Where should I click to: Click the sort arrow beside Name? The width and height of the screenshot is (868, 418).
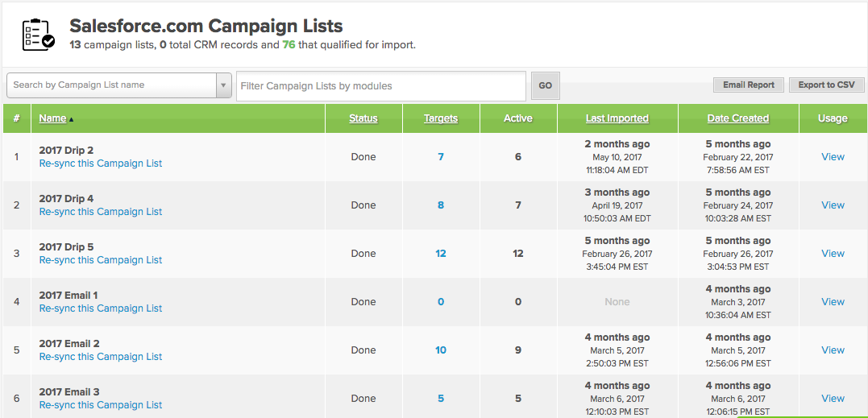click(x=72, y=119)
